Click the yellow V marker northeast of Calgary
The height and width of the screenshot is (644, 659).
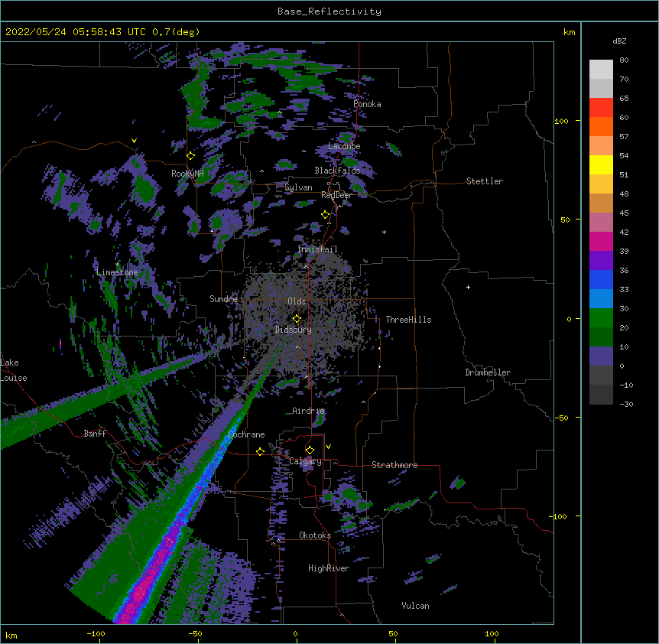tap(328, 447)
